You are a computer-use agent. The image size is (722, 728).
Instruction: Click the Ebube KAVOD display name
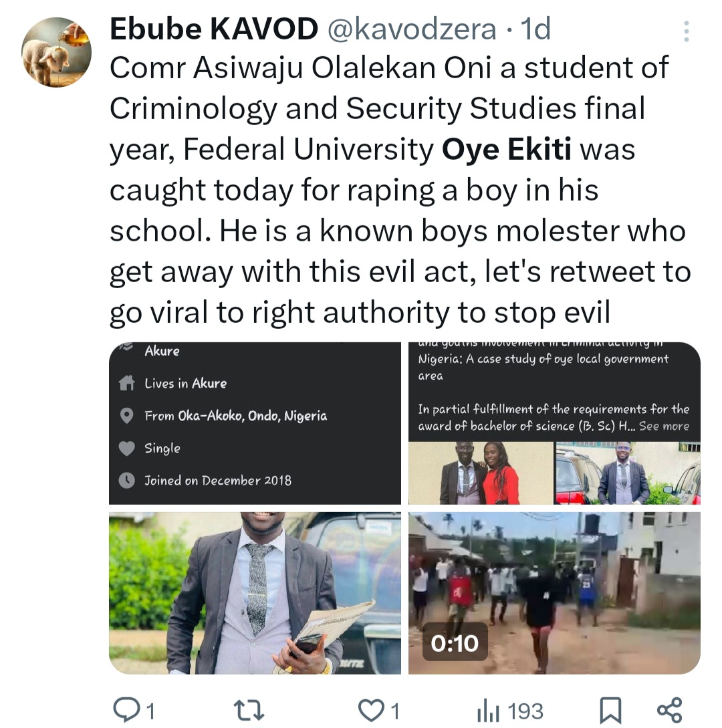(213, 29)
